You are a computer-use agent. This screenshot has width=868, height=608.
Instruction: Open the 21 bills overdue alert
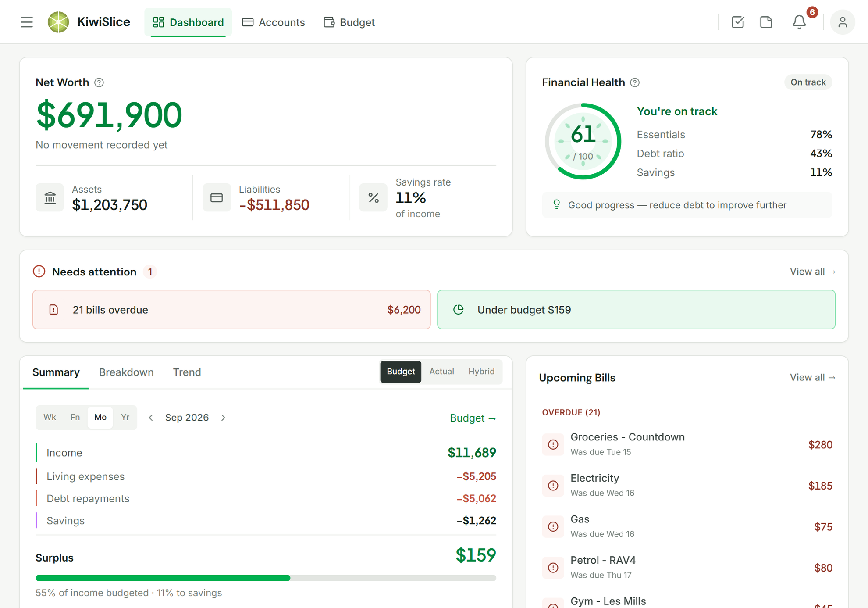231,309
